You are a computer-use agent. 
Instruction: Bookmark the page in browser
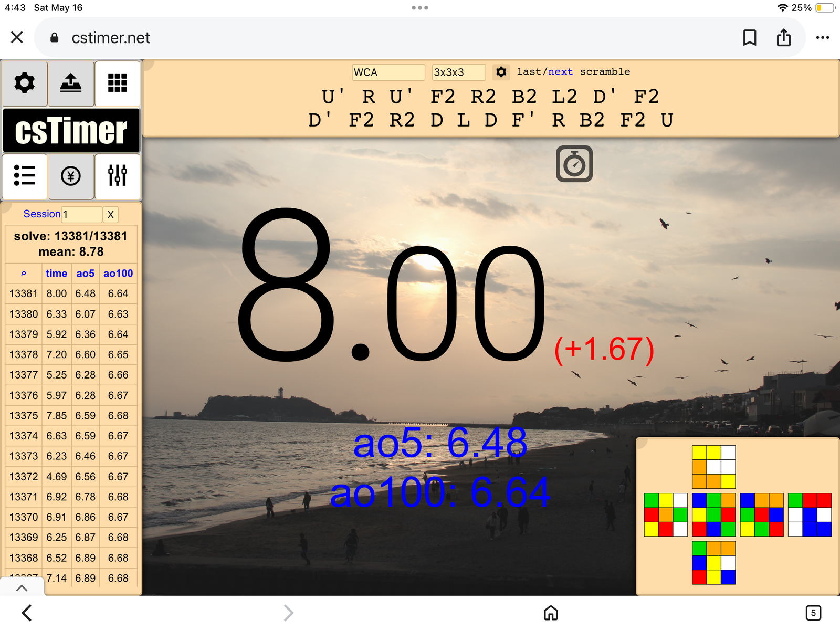(750, 38)
